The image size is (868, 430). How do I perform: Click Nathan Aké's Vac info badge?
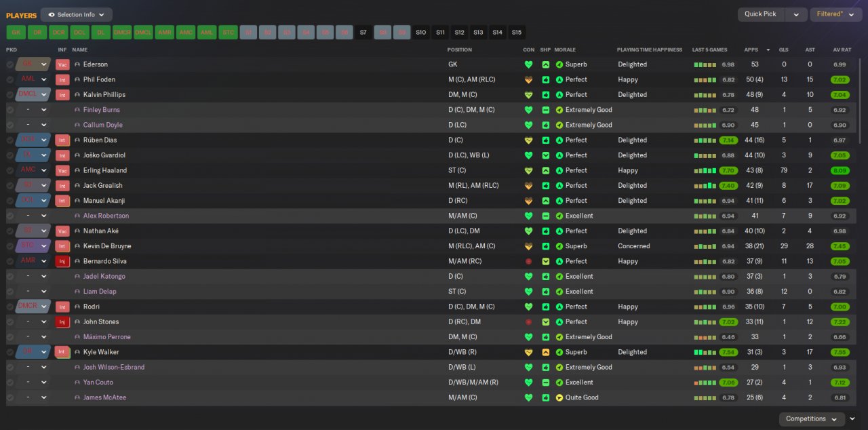pos(63,231)
